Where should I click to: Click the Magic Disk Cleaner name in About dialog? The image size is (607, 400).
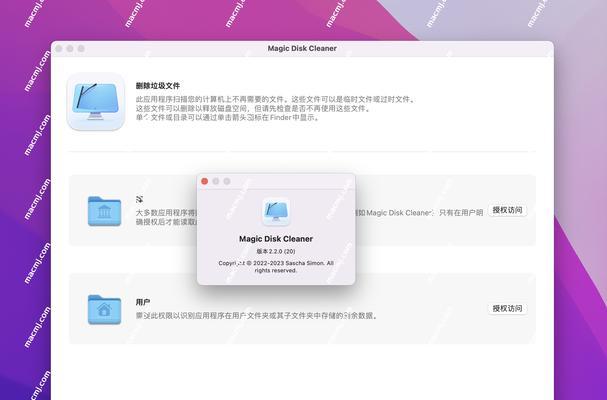(x=276, y=239)
